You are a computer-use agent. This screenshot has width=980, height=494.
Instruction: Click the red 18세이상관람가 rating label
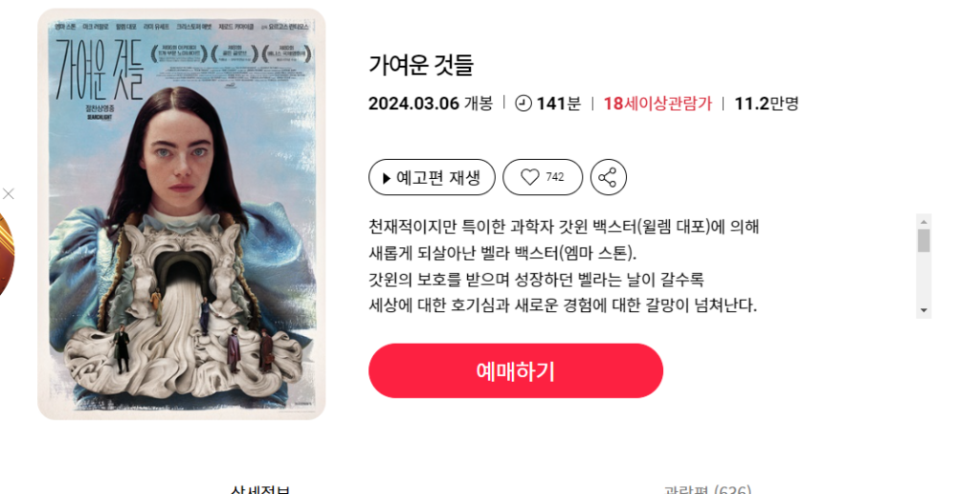coord(657,103)
